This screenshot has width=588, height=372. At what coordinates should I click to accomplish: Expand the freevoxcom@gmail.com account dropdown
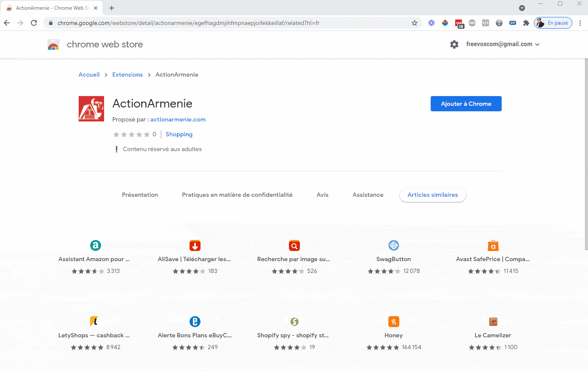pyautogui.click(x=503, y=44)
